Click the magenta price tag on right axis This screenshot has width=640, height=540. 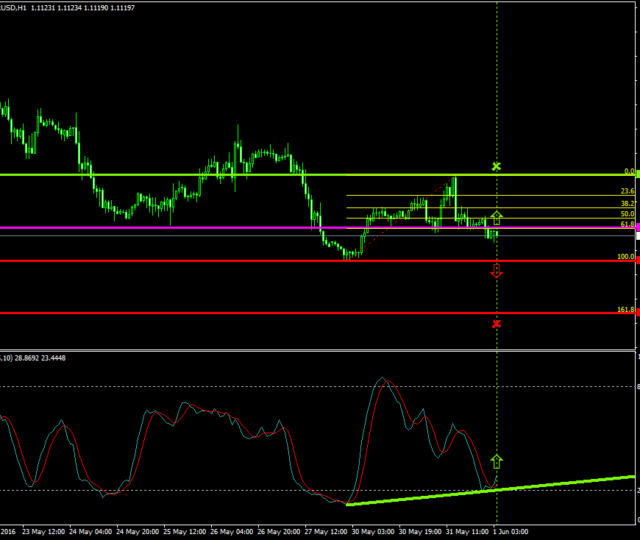637,229
